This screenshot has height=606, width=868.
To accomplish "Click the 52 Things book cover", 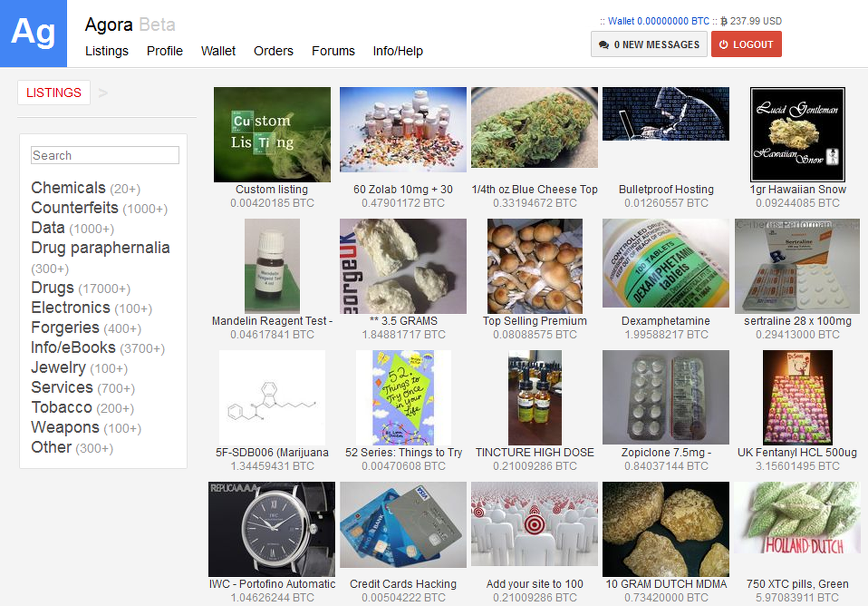I will (x=404, y=398).
